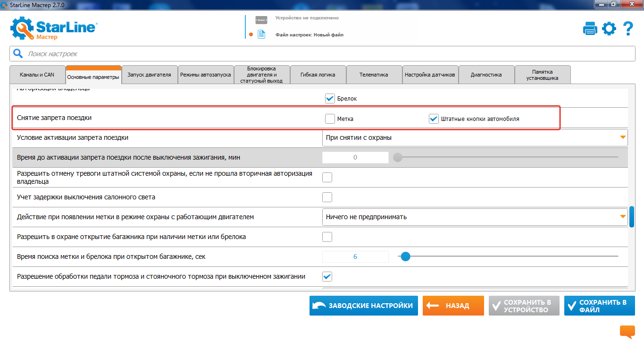Click 'Заводские настройки' button
The height and width of the screenshot is (342, 644).
tap(364, 306)
